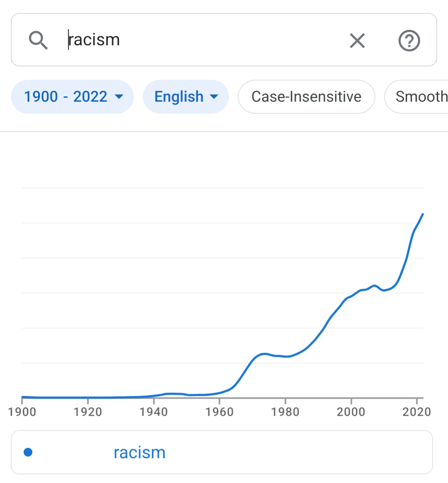Click the racism legend card
This screenshot has height=483, width=448.
pos(222,452)
